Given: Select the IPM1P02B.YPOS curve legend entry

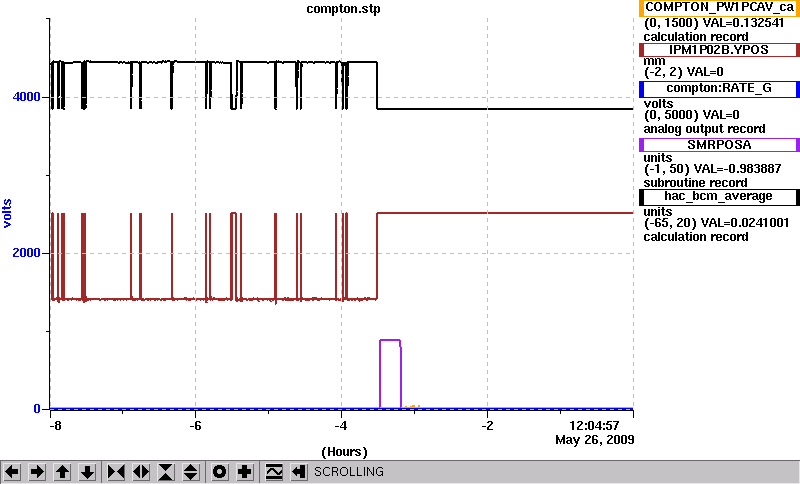Looking at the screenshot, I should click(719, 49).
